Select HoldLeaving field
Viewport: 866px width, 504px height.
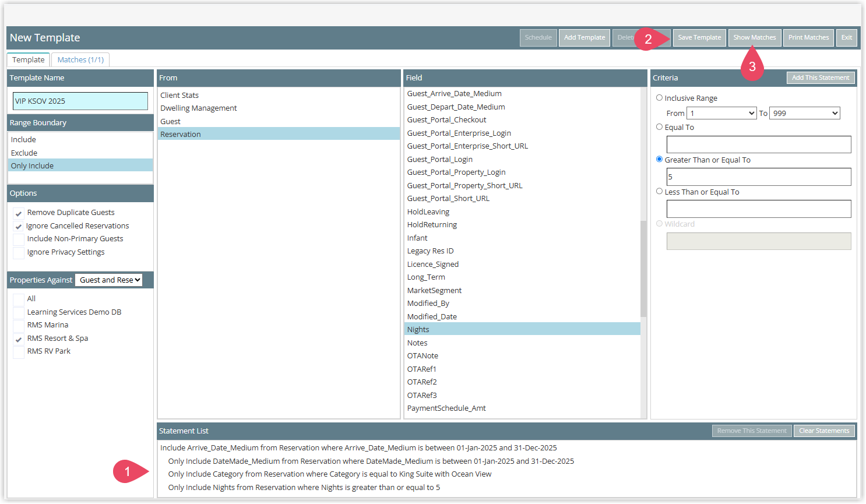(522, 212)
